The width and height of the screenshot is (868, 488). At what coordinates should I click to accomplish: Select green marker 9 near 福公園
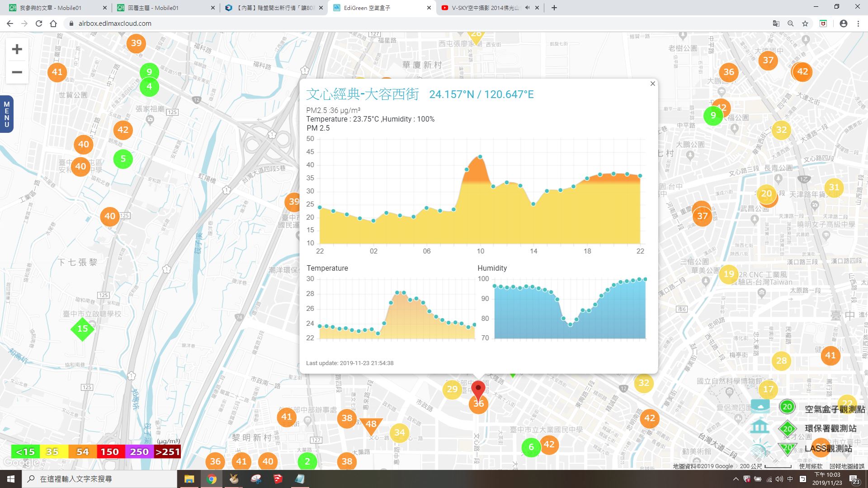pos(713,115)
